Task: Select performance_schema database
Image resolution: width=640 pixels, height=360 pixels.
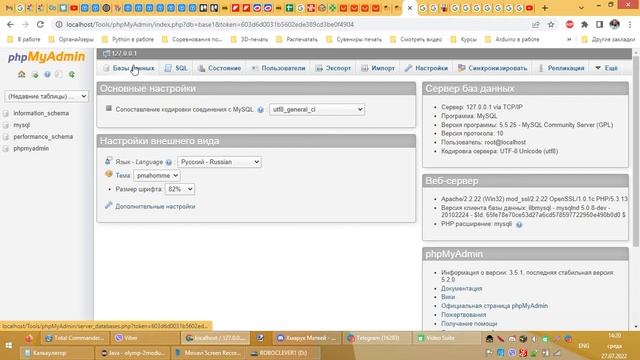Action: (x=43, y=137)
